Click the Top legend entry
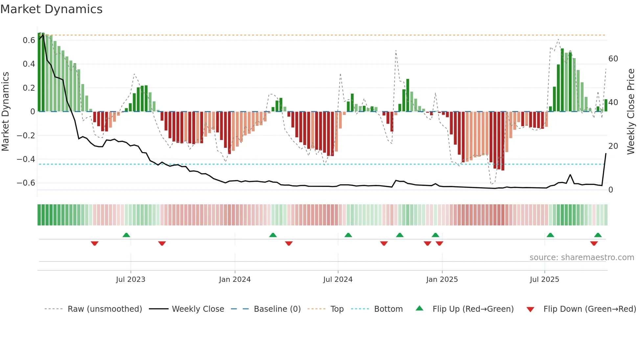 coord(326,309)
